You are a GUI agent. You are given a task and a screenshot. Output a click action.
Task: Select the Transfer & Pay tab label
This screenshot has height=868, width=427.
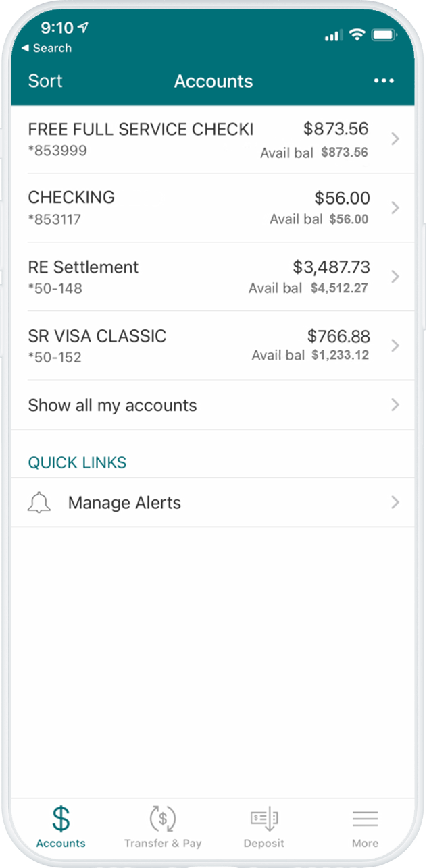point(163,843)
